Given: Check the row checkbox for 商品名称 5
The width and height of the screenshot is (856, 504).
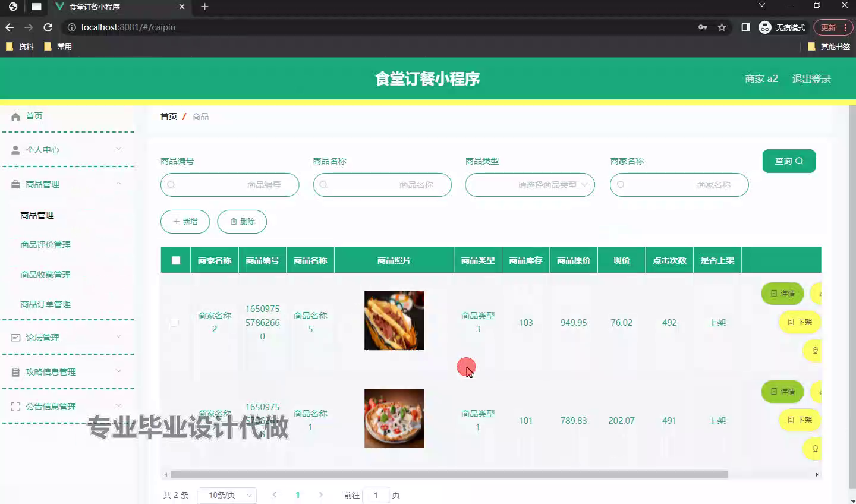Looking at the screenshot, I should coord(174,323).
